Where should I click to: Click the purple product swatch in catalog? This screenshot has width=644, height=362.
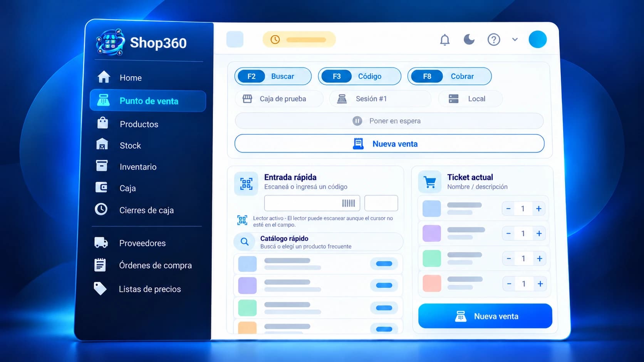point(248,285)
